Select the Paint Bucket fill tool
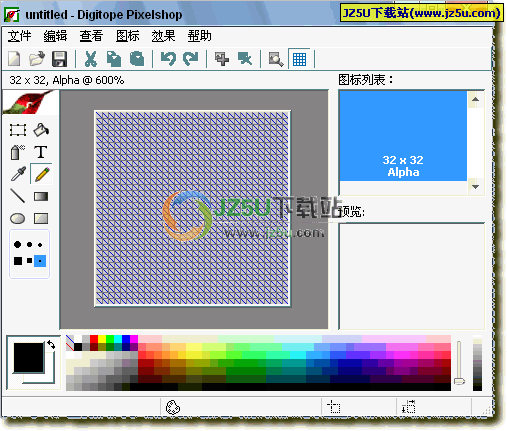The width and height of the screenshot is (507, 431). [41, 130]
